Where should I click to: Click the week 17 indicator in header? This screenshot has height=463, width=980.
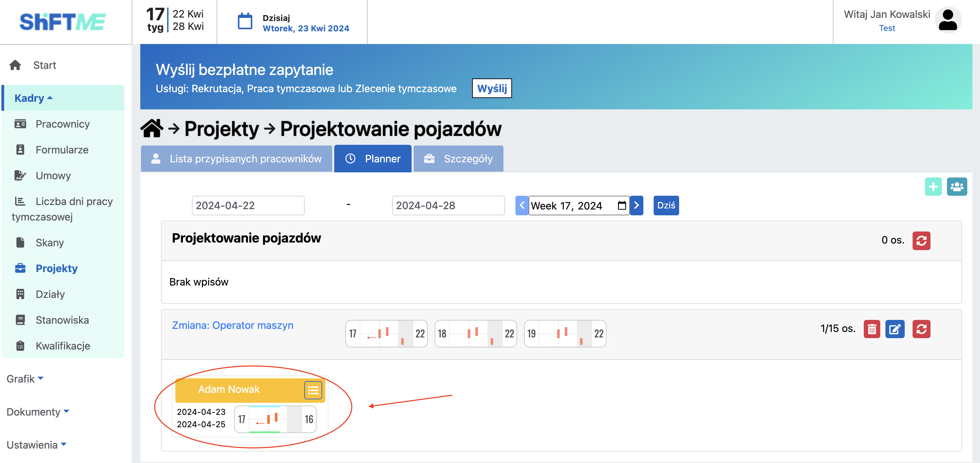pos(156,20)
